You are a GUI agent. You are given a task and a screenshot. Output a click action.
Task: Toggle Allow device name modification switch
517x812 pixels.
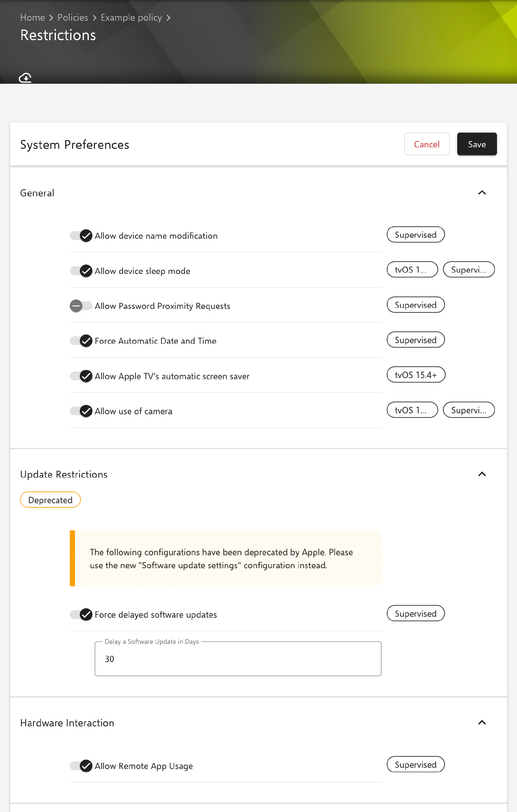(81, 235)
